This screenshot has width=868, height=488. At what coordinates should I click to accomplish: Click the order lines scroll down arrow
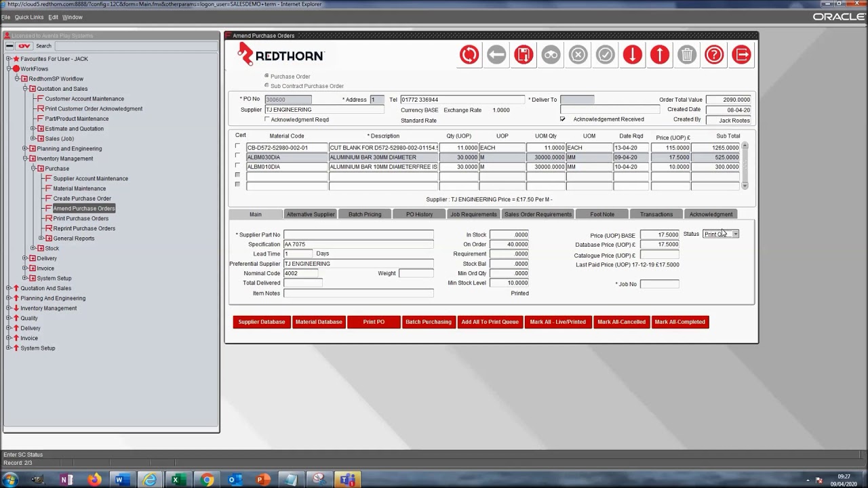pyautogui.click(x=745, y=185)
